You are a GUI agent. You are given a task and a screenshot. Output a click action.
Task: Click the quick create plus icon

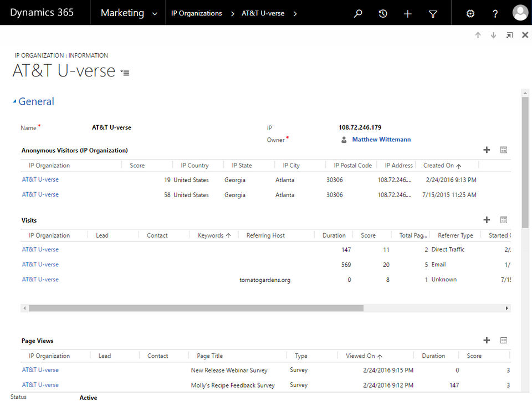pyautogui.click(x=407, y=14)
